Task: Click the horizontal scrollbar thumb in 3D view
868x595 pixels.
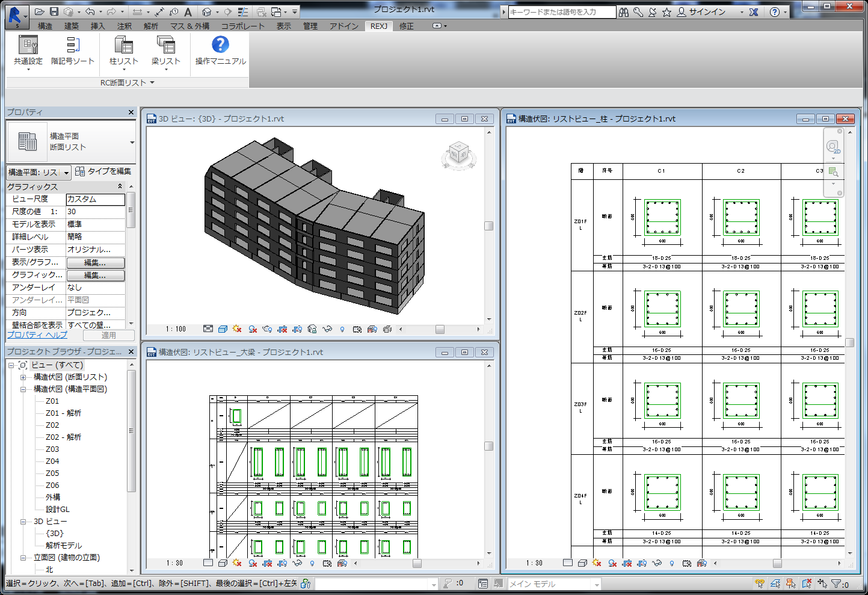Action: pyautogui.click(x=440, y=329)
